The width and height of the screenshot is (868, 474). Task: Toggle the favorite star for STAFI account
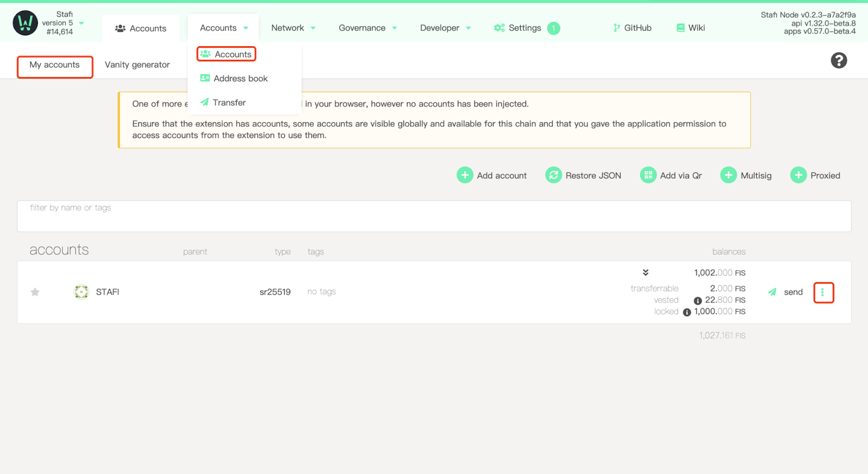tap(35, 292)
